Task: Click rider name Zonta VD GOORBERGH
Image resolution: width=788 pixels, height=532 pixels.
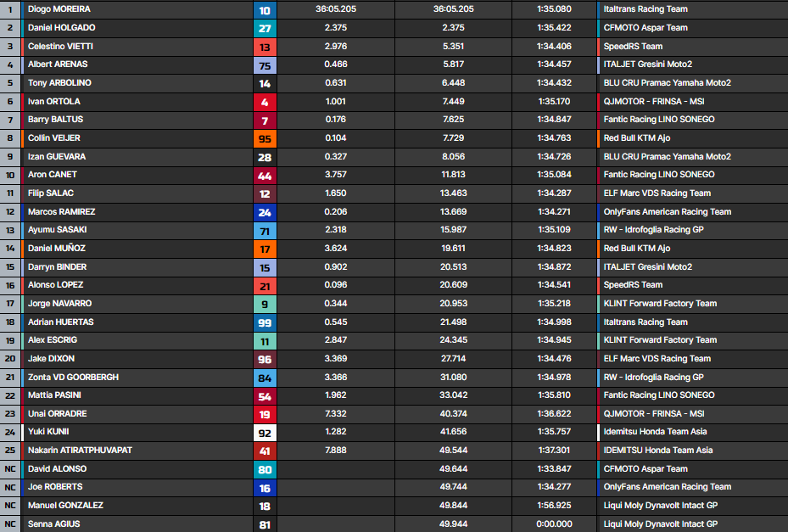Action: 73,378
